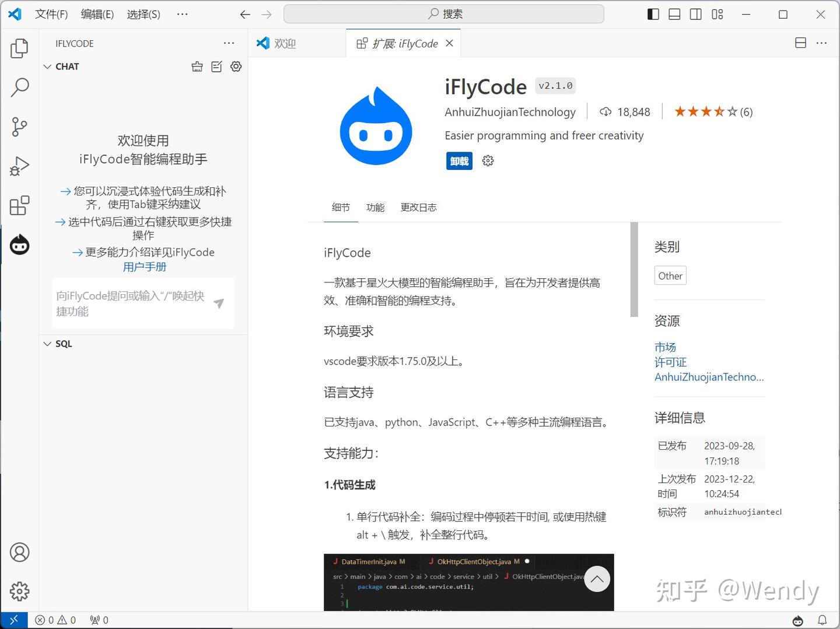Screen dimensions: 840x629
Task: Collapse the CHAT section
Action: click(x=48, y=67)
